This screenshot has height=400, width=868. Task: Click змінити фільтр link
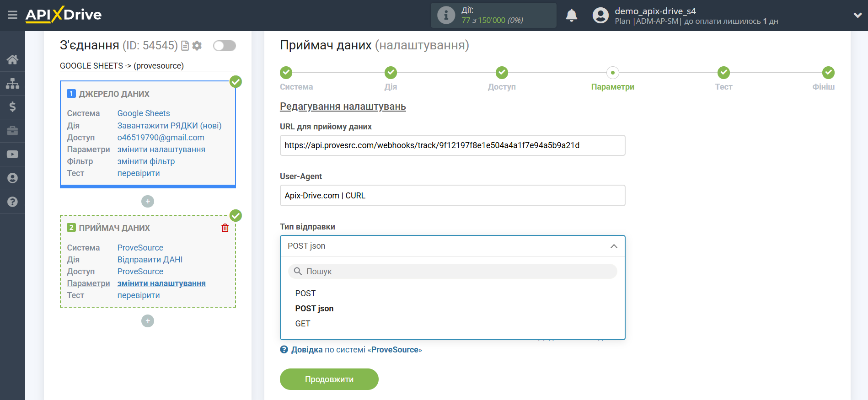pos(146,161)
